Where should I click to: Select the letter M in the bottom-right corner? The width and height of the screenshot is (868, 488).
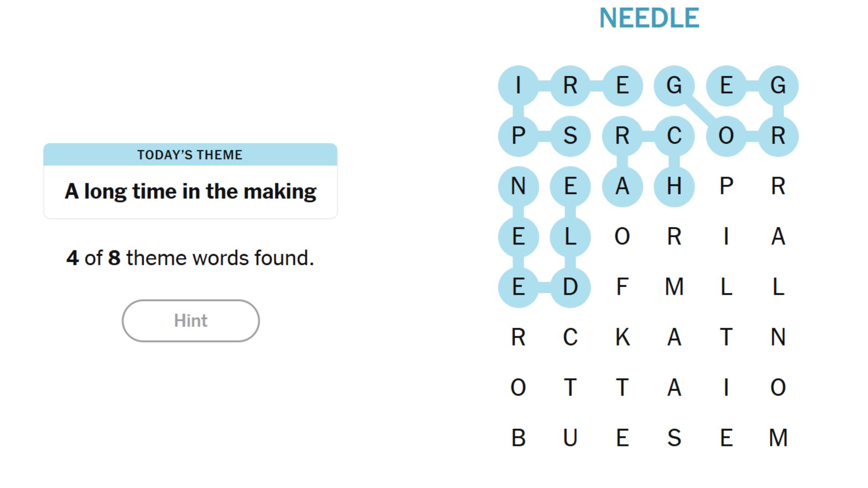click(x=778, y=437)
